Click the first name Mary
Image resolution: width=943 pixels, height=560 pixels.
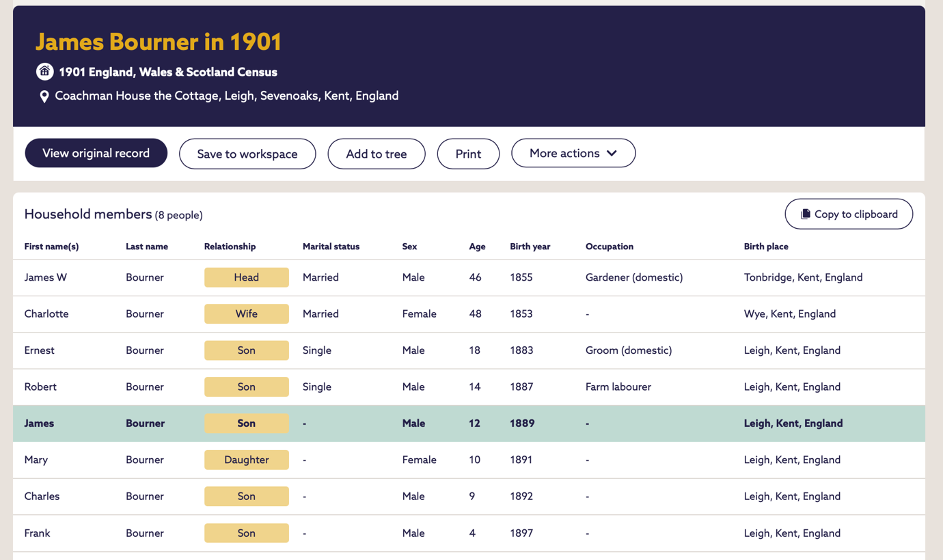tap(36, 460)
